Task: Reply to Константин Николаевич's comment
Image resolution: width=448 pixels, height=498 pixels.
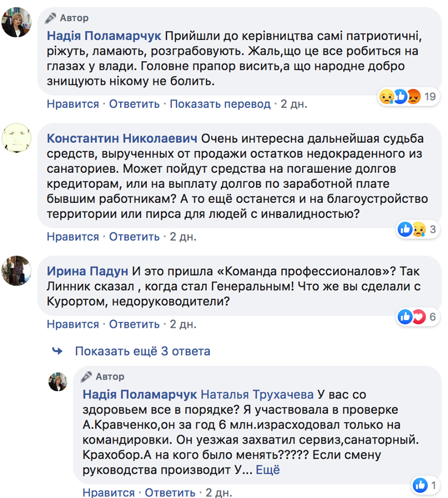Action: [134, 237]
